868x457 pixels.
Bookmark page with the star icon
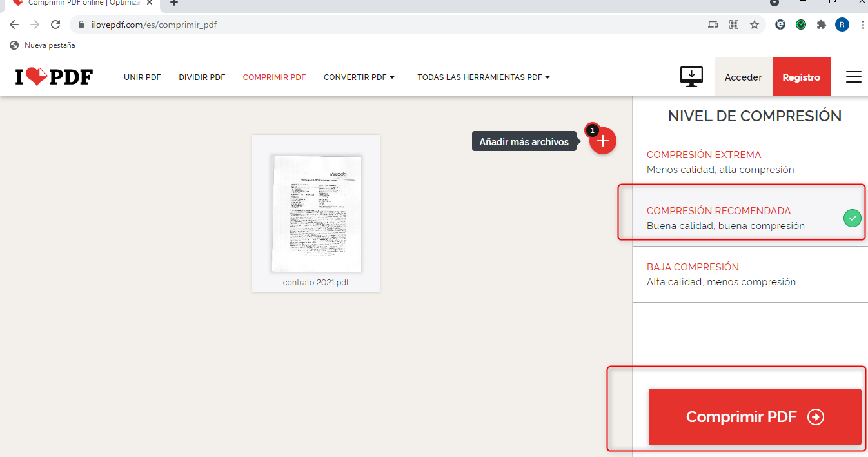pos(754,25)
